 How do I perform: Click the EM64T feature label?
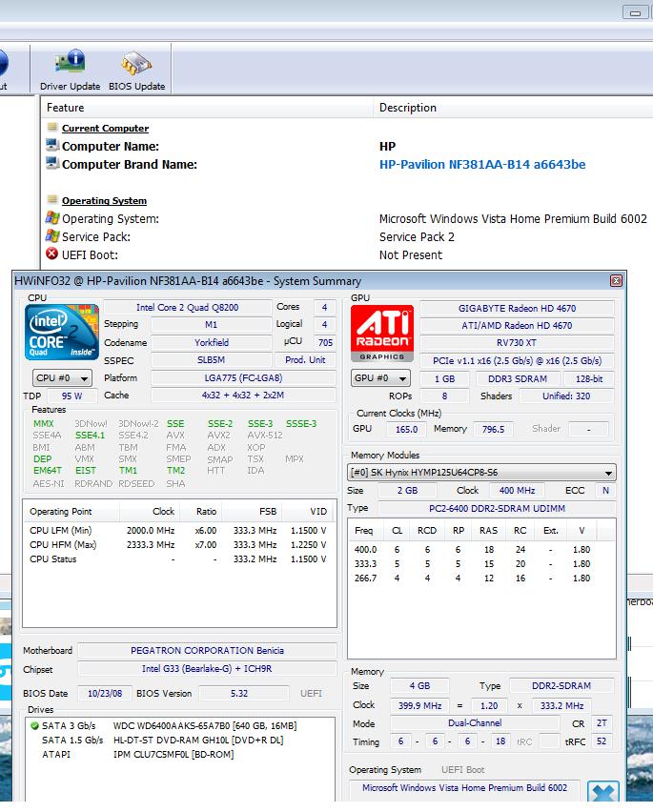(x=48, y=470)
